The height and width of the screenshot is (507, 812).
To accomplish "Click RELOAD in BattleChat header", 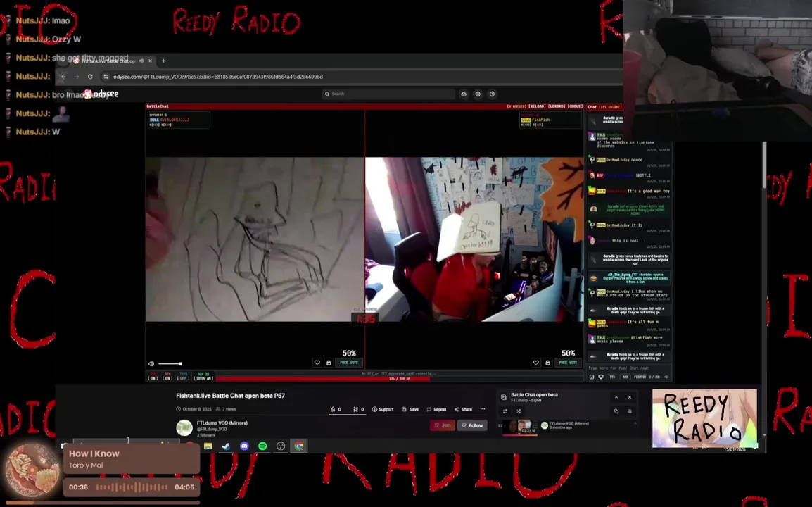I will [x=536, y=106].
